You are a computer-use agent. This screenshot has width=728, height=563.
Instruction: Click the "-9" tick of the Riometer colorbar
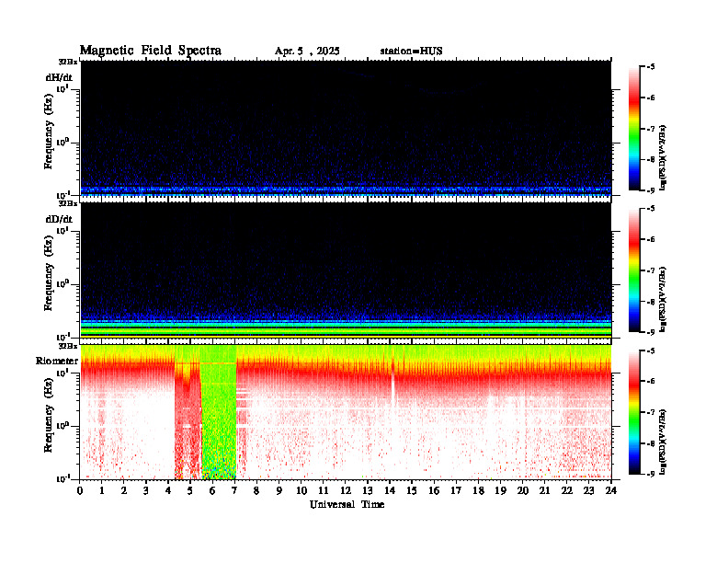click(x=651, y=474)
